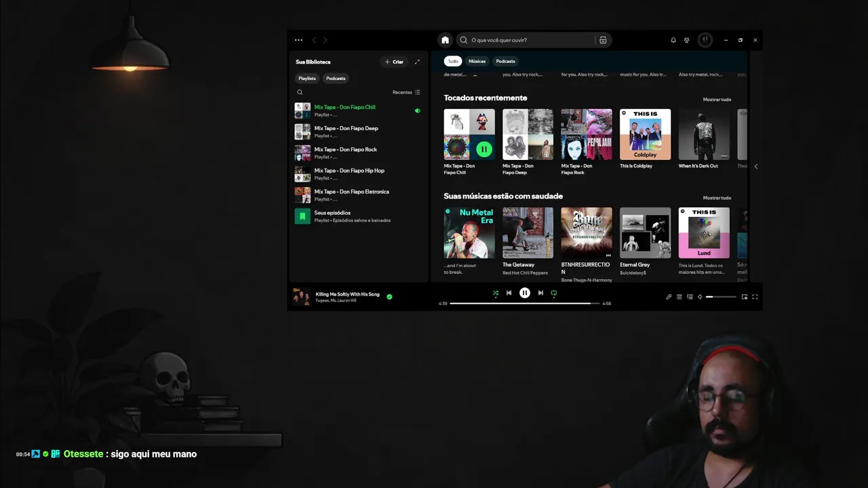Open the lyrics microphone icon
The width and height of the screenshot is (868, 488).
coord(669,297)
